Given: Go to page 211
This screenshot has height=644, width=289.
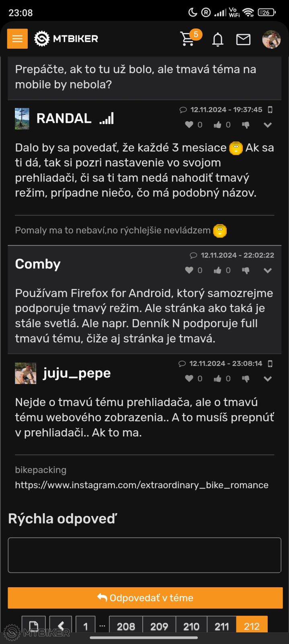Looking at the screenshot, I should click(221, 626).
